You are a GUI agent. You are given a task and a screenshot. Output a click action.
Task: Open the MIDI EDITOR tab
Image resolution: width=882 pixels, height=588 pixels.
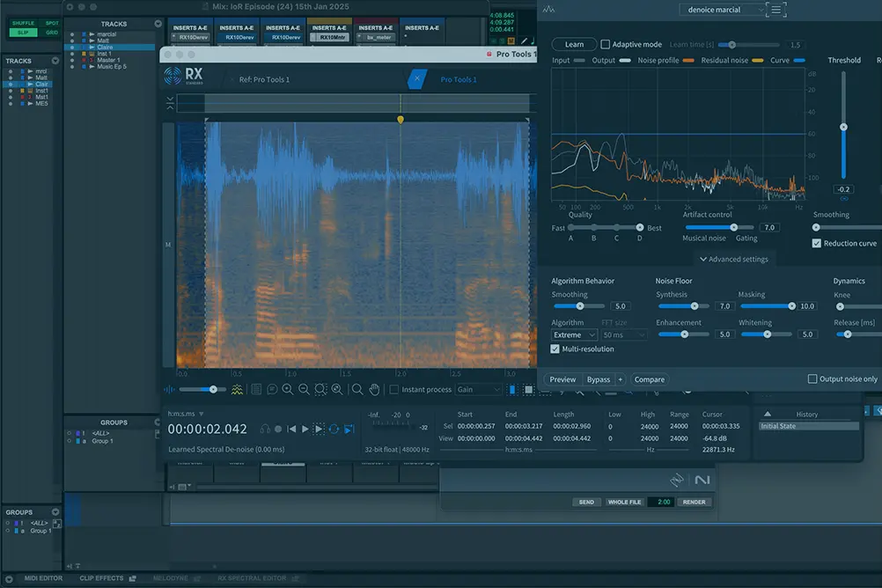point(43,577)
